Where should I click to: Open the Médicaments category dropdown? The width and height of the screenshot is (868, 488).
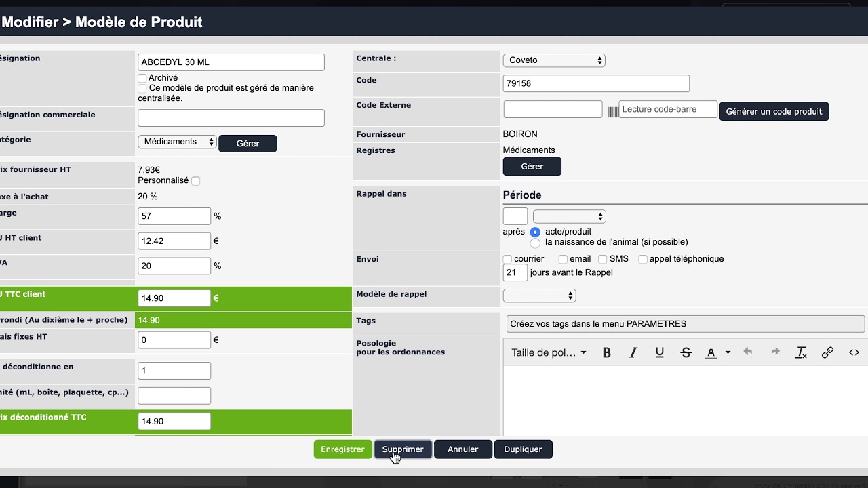pyautogui.click(x=177, y=142)
